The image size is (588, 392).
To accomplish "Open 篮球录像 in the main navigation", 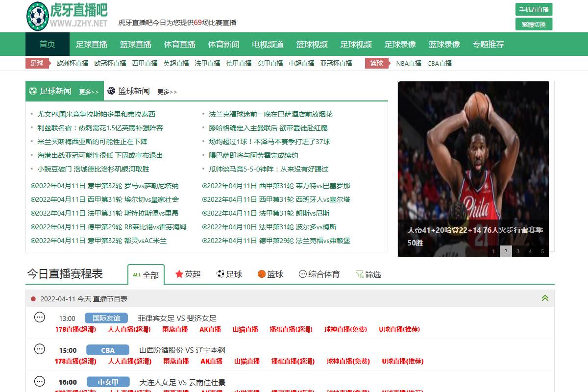I will pyautogui.click(x=444, y=44).
